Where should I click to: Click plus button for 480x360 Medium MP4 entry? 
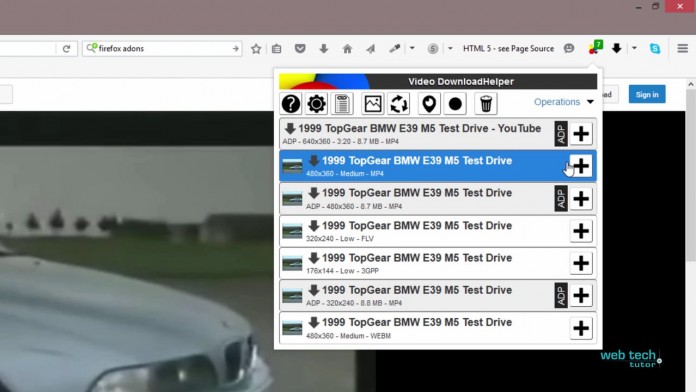[581, 166]
